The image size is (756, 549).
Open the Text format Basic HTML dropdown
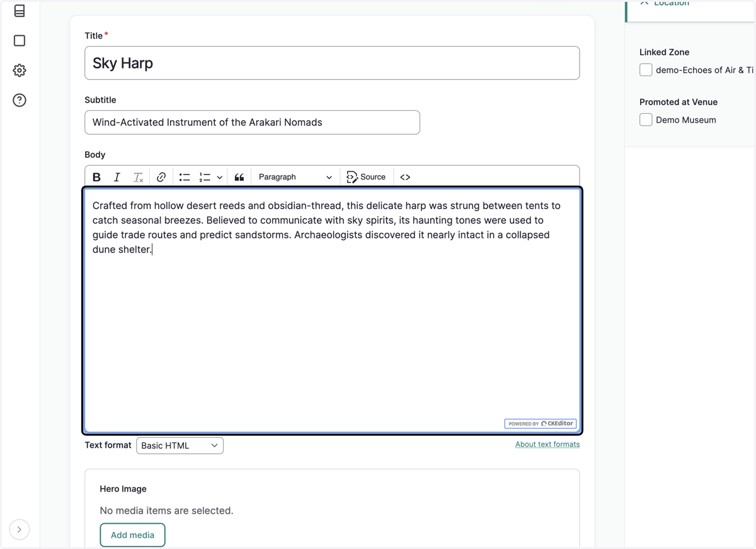[x=180, y=445]
